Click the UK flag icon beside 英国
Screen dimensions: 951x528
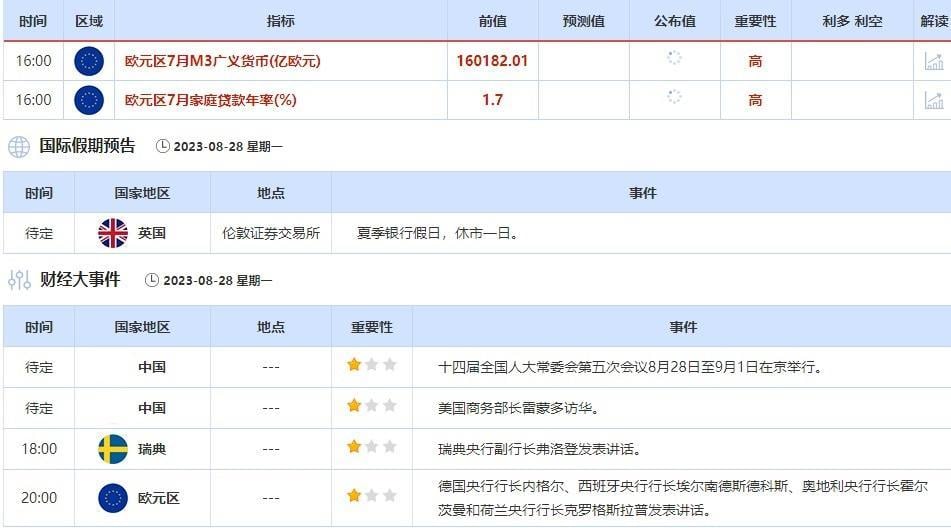pyautogui.click(x=113, y=233)
